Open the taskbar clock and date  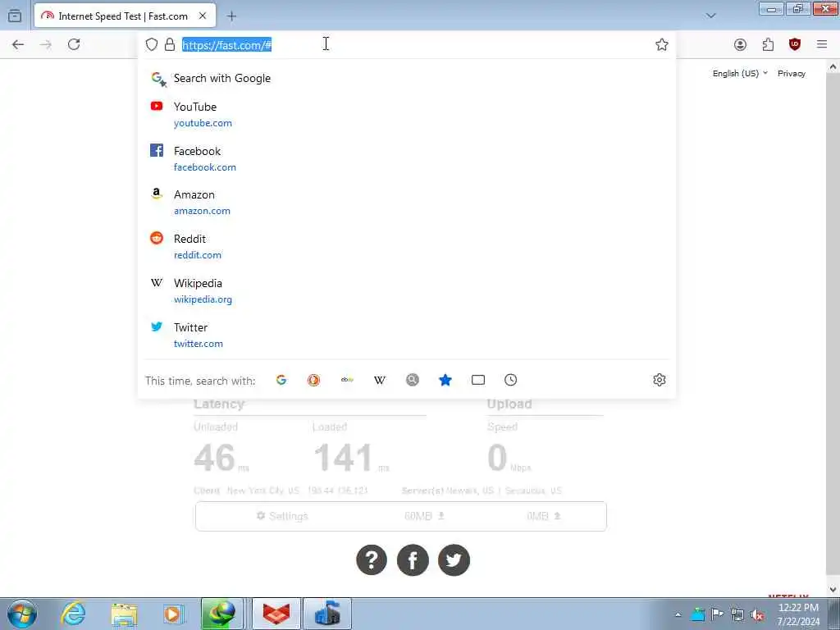click(798, 614)
